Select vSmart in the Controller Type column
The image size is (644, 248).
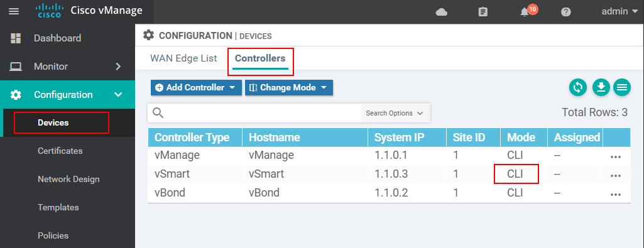172,174
